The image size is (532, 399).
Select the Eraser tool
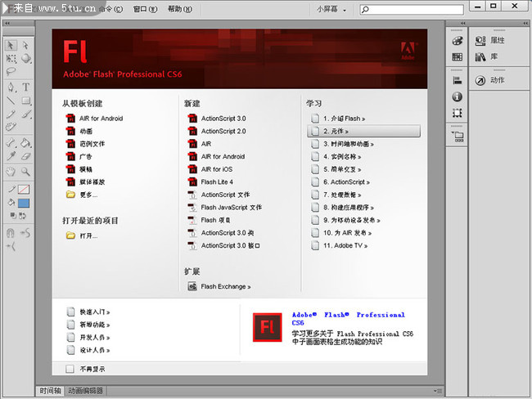26,156
